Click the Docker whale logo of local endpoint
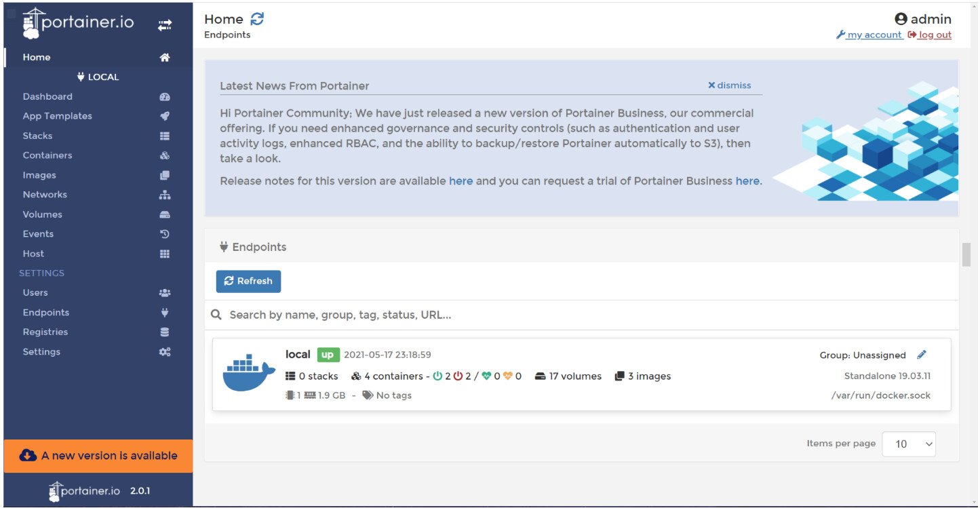 [249, 372]
